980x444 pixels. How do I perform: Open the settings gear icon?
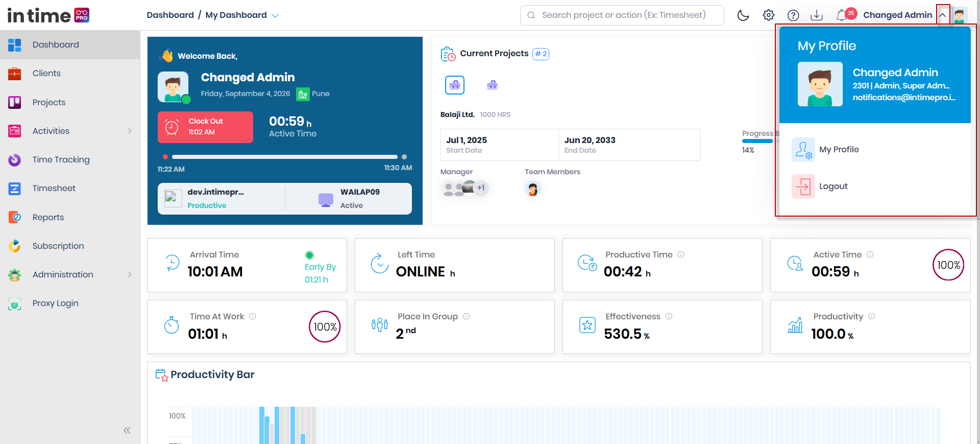[x=768, y=15]
